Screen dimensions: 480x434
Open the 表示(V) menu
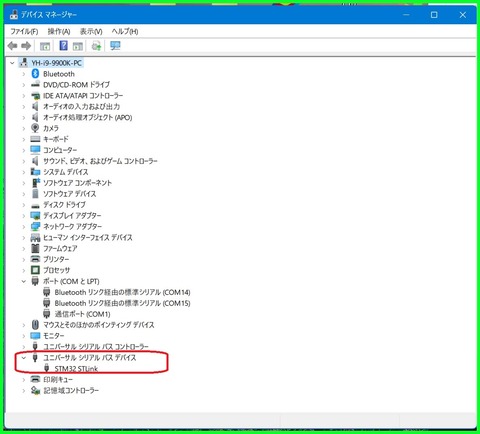point(91,31)
